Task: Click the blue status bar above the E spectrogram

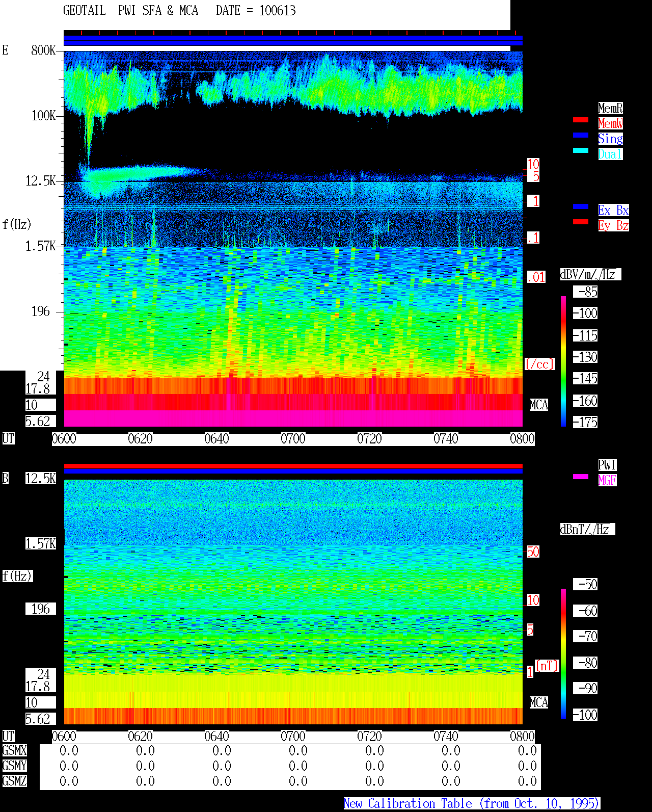Action: pyautogui.click(x=293, y=41)
